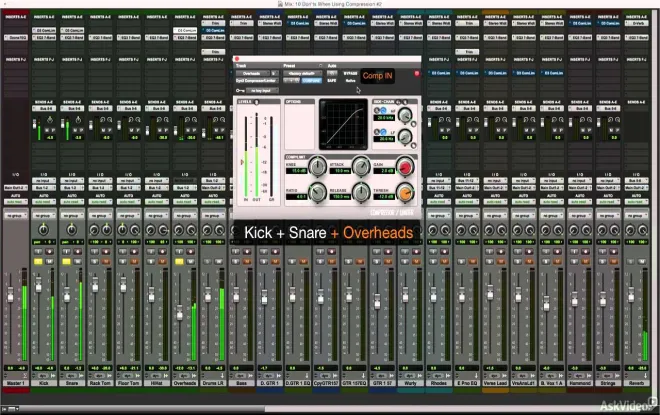This screenshot has height=415, width=660.
Task: Click the orange THRESH knob
Action: pyautogui.click(x=405, y=193)
